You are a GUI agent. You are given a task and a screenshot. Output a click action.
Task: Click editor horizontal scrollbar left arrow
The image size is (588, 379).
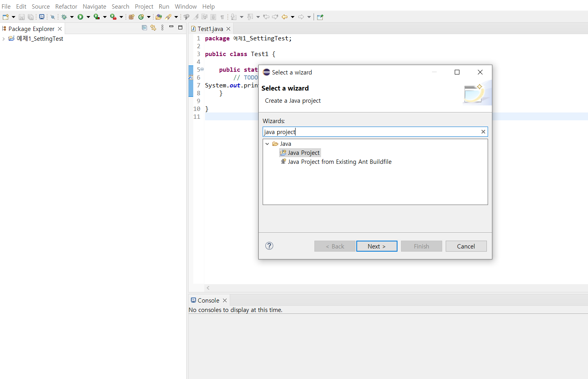point(208,288)
